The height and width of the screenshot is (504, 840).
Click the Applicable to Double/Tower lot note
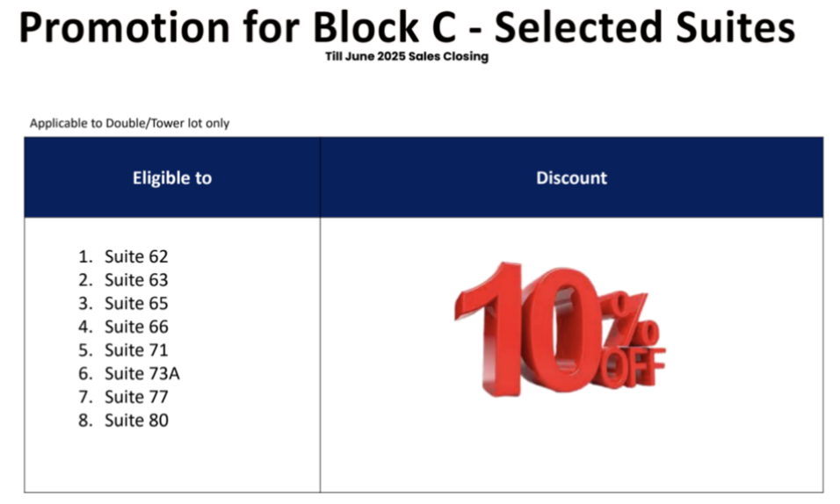click(129, 123)
